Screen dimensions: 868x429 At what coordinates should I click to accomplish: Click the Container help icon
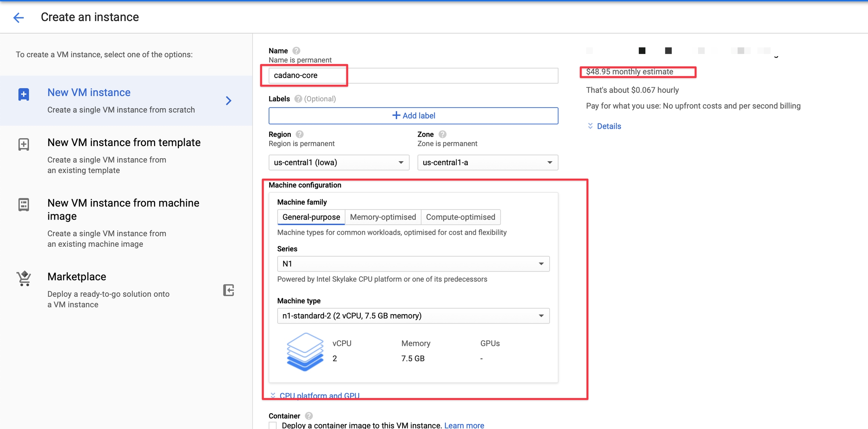(x=309, y=416)
